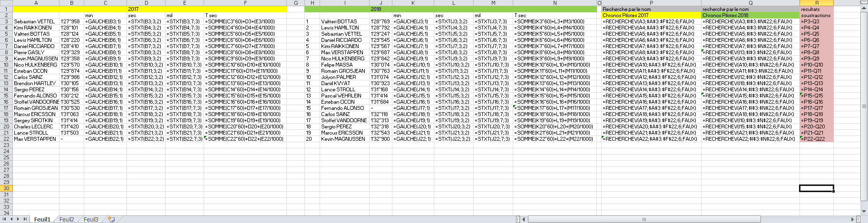Viewport: 868px width, 223px height.
Task: Select formula =SOMME(C3*60)+D3+(E3/1000)
Action: 245,21
